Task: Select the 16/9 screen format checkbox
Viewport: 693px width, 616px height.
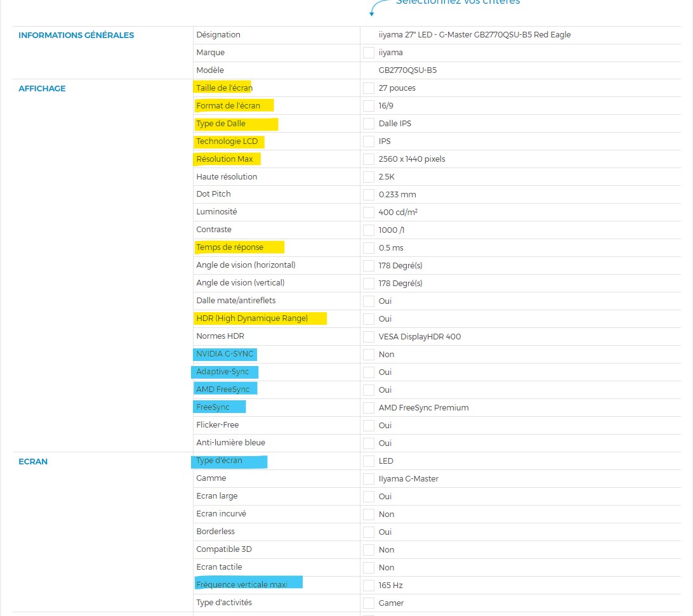Action: pyautogui.click(x=369, y=105)
